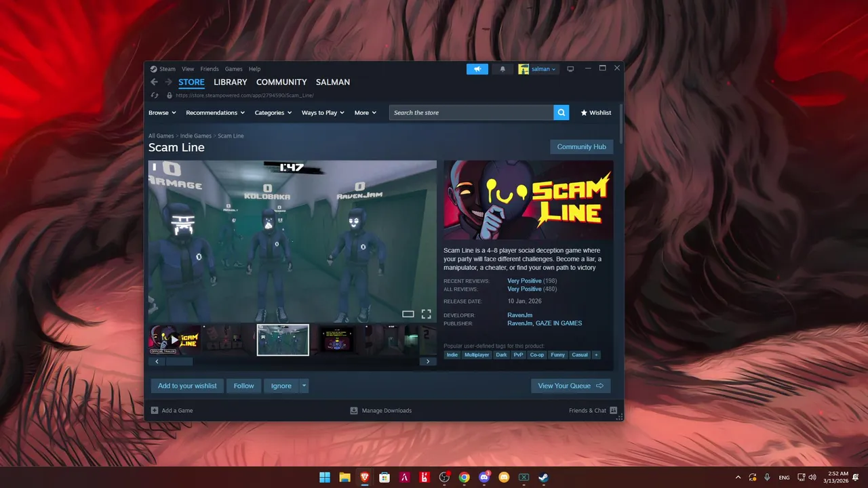868x488 pixels.
Task: Click the store URL address text
Action: [245, 96]
